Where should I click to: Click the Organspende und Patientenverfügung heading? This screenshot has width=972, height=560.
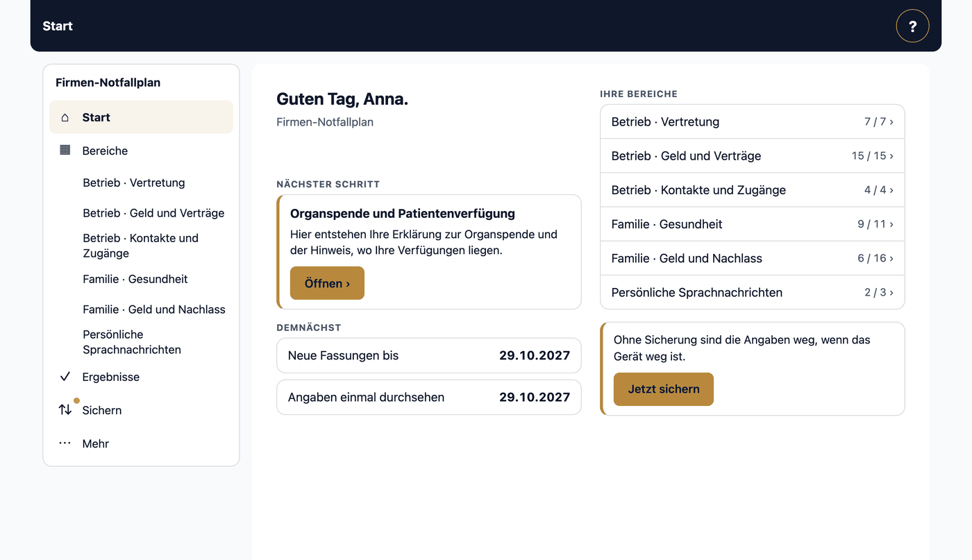coord(403,214)
